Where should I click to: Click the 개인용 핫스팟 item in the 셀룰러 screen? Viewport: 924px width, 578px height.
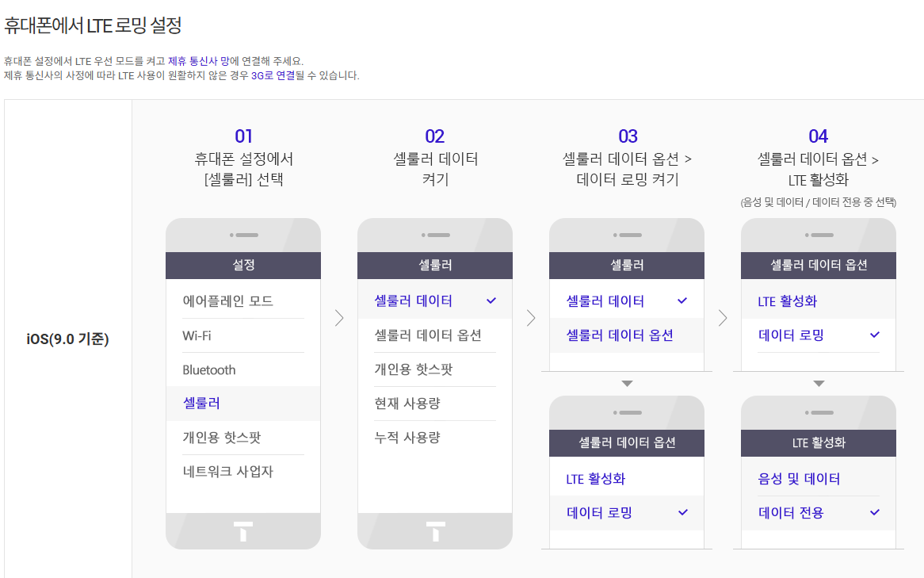coord(435,369)
